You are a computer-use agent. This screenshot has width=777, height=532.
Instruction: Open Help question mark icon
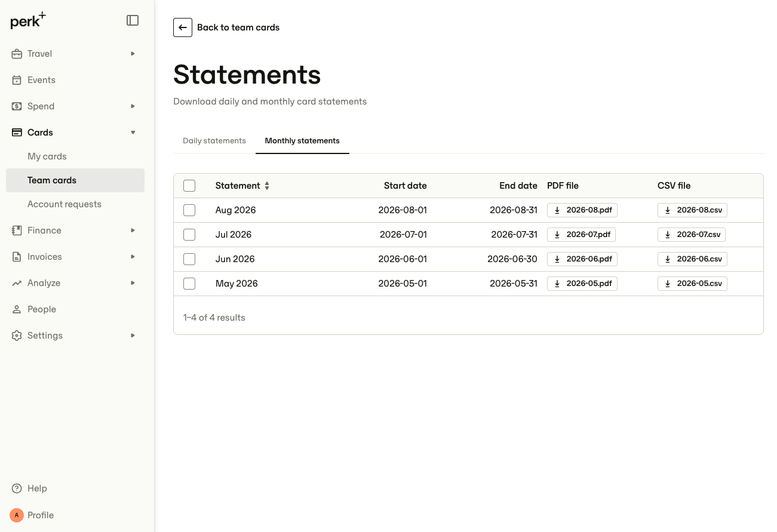pos(17,488)
